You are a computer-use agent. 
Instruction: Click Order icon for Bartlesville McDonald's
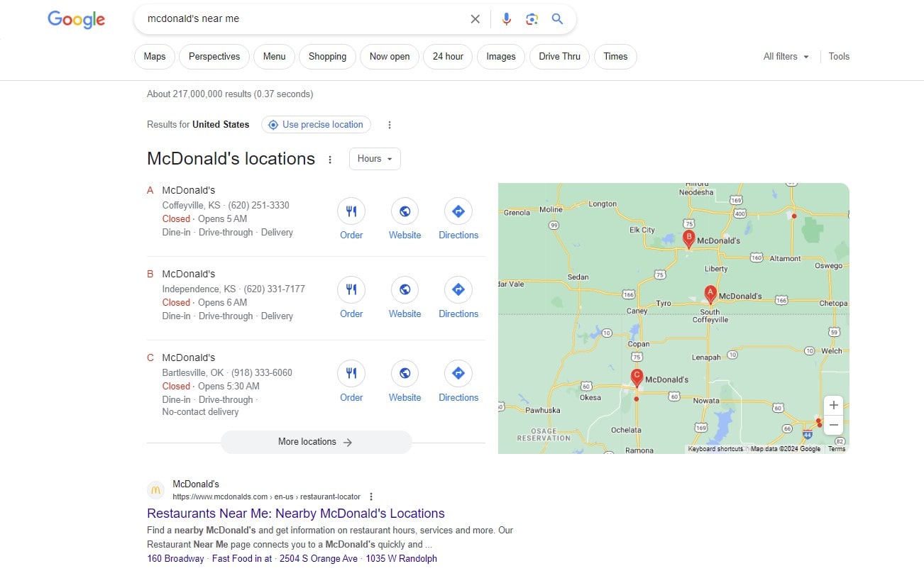click(351, 373)
